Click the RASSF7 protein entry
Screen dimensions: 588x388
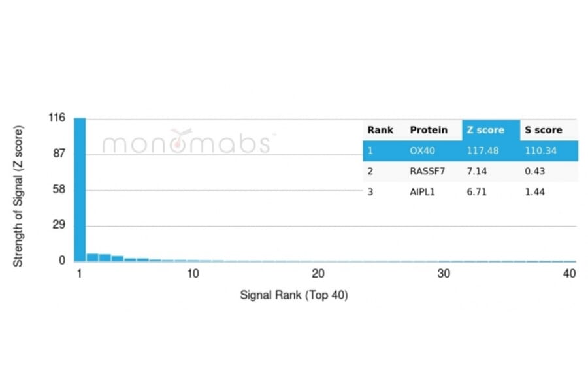pyautogui.click(x=427, y=171)
